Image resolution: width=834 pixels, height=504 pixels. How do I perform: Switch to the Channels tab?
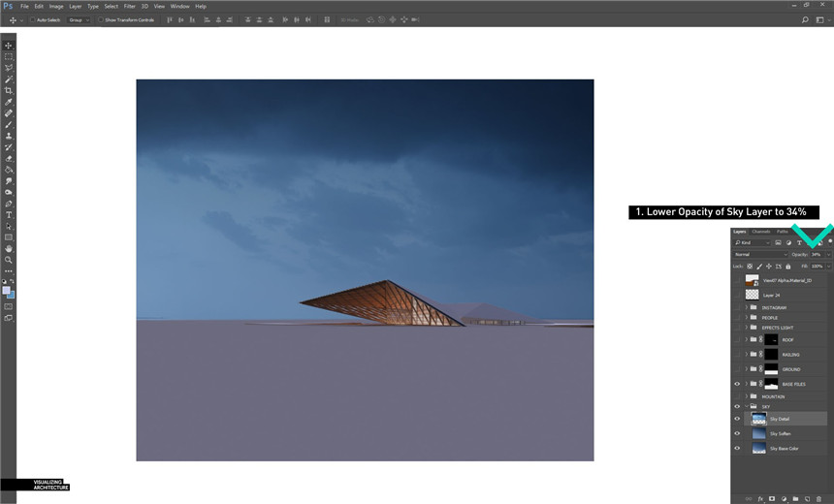[x=761, y=232]
